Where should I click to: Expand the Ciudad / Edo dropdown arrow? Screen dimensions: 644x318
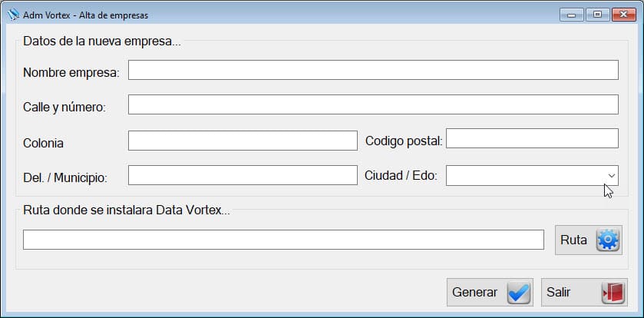(x=611, y=175)
